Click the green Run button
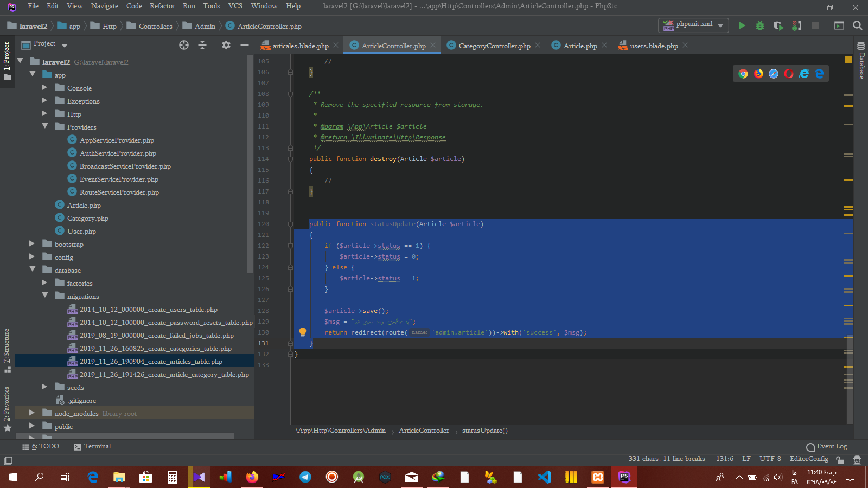 coord(742,25)
